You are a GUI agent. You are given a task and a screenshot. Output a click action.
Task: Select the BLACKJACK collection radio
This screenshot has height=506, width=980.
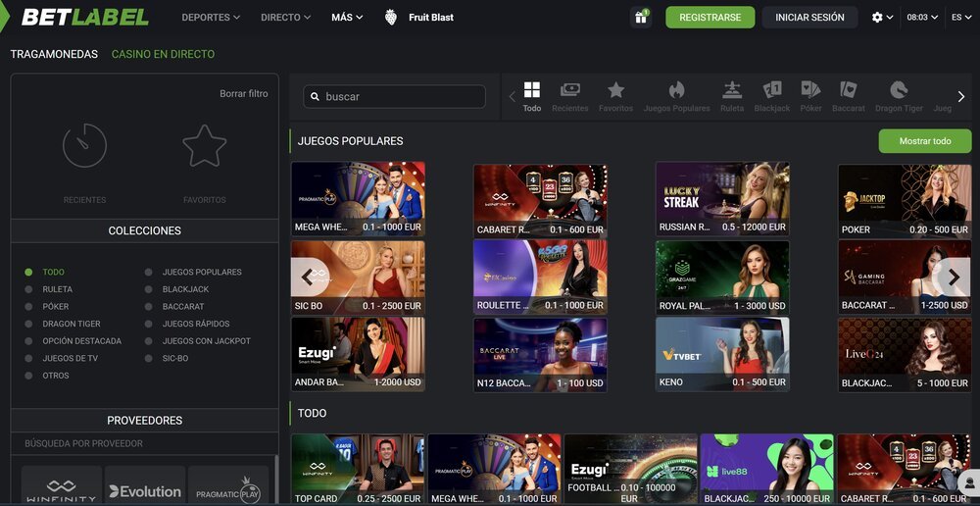149,289
